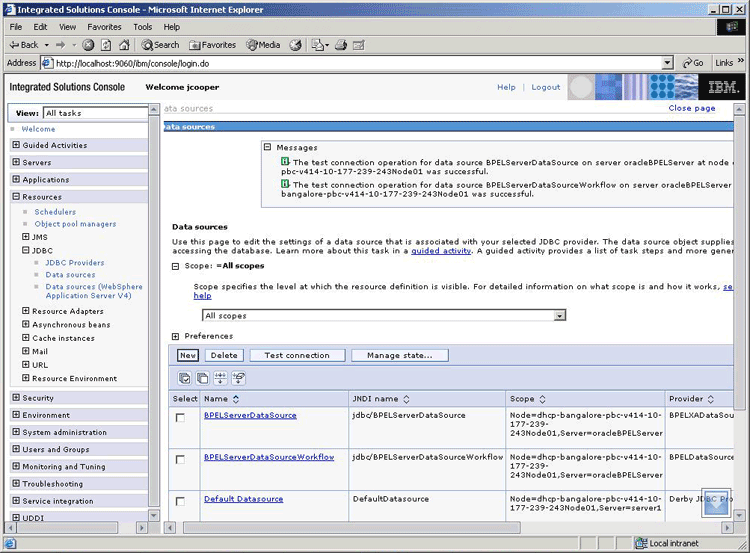Open the Tools menu in menu bar
750x553 pixels.
pyautogui.click(x=143, y=27)
